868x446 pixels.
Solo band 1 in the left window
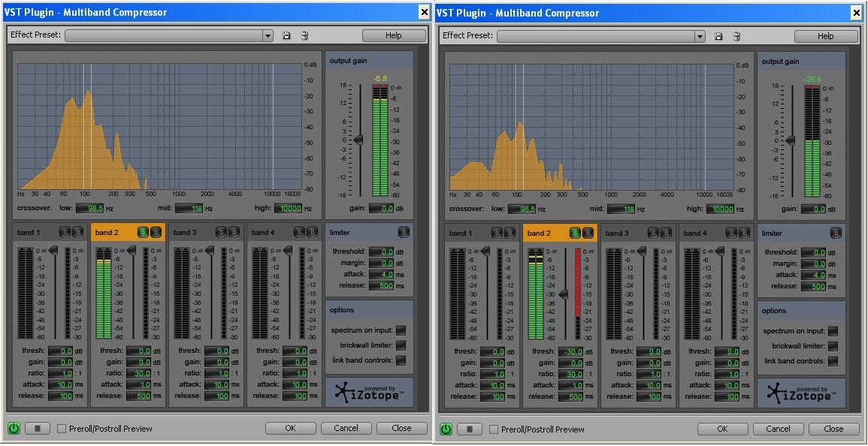click(65, 233)
